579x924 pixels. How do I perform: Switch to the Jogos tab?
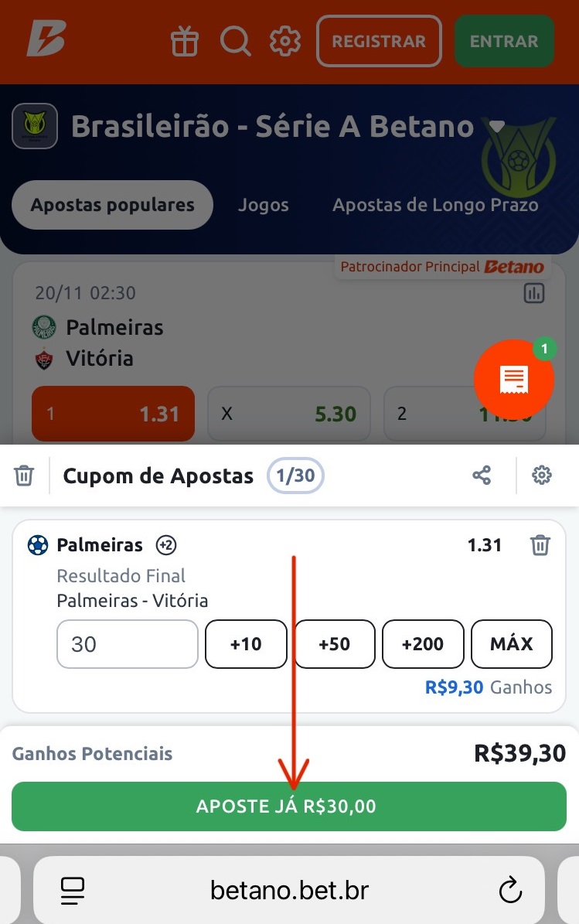[264, 205]
